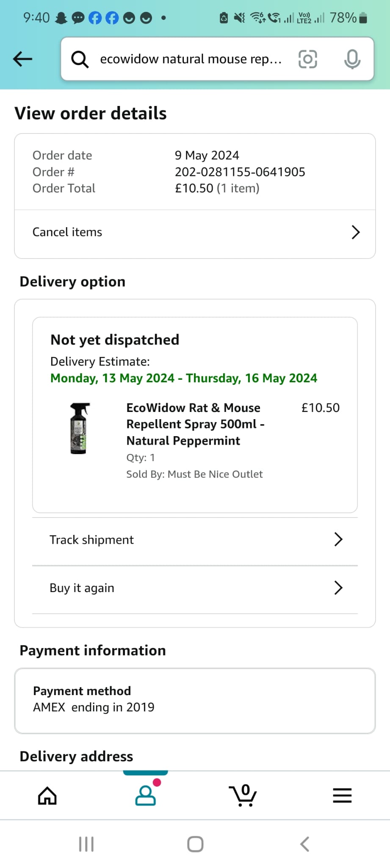Screen dimensions: 390x868
Task: Open the account profile tab
Action: click(x=146, y=795)
